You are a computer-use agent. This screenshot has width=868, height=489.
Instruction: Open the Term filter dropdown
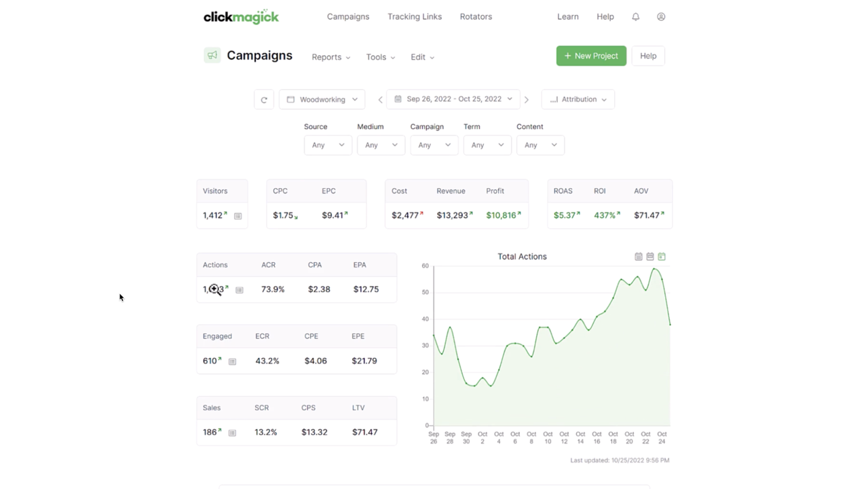pyautogui.click(x=487, y=145)
